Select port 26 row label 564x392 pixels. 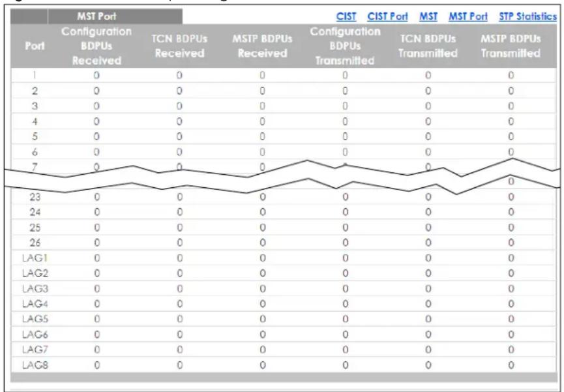click(35, 243)
